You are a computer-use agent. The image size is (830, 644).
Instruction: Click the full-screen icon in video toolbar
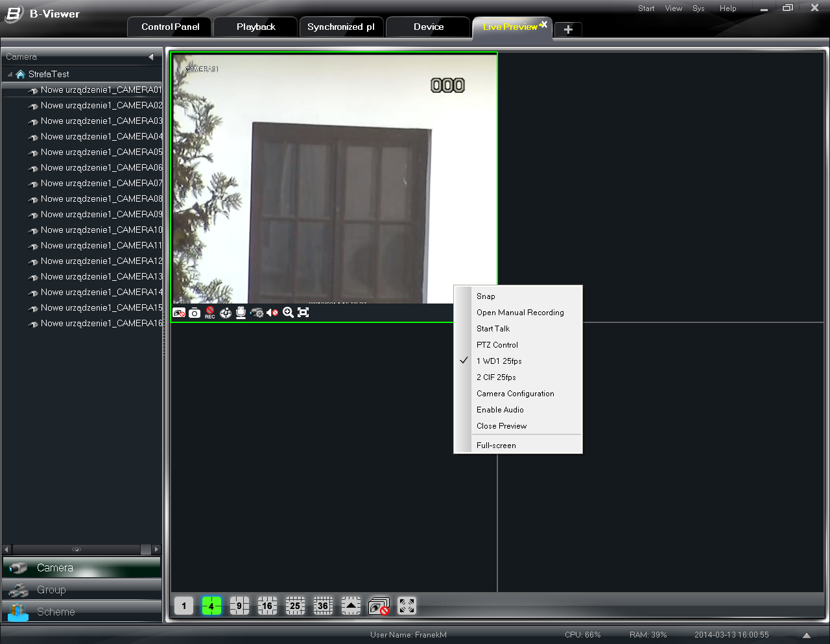click(x=303, y=313)
